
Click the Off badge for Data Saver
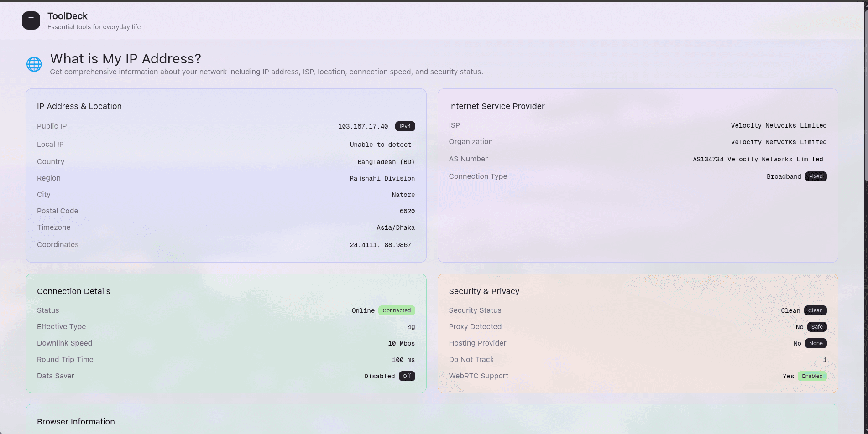tap(407, 376)
